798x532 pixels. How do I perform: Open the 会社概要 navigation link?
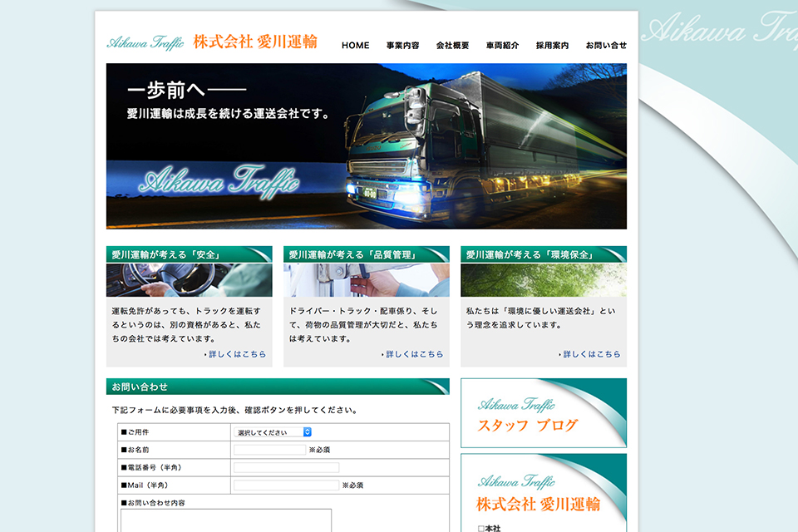coord(452,46)
